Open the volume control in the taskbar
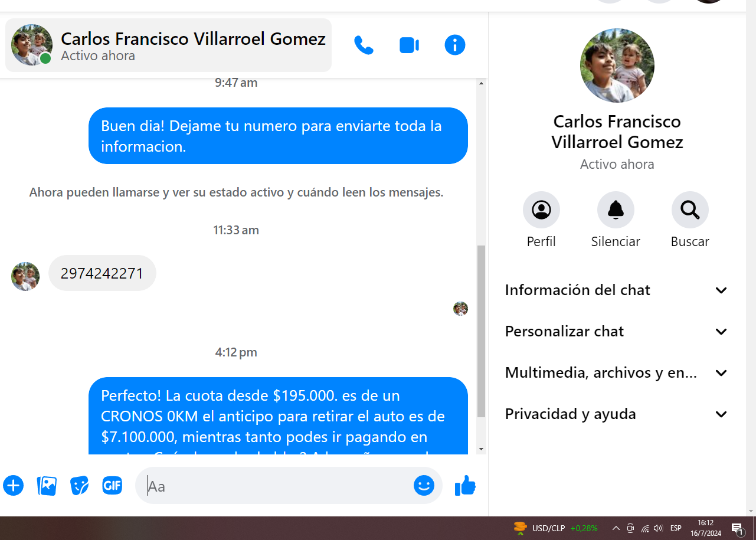This screenshot has width=756, height=540. pyautogui.click(x=659, y=528)
